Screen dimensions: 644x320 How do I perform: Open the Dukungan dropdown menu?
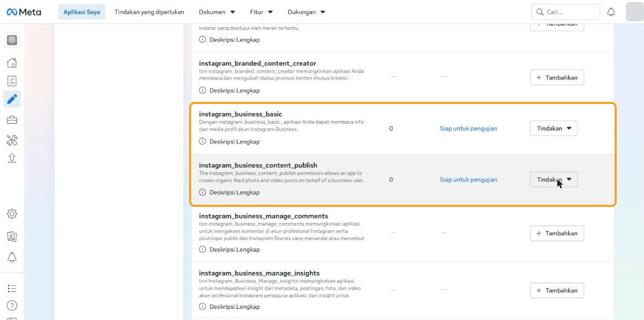point(307,12)
